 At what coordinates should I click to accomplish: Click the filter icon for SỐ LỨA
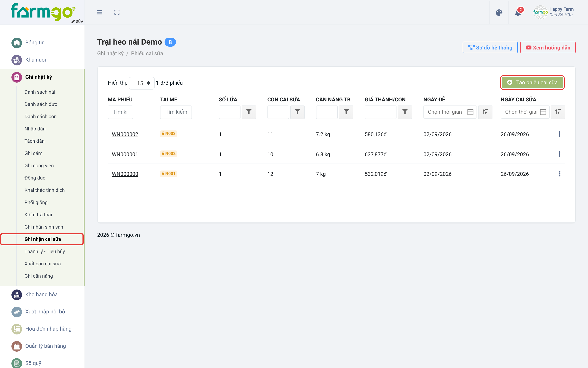[x=249, y=112]
